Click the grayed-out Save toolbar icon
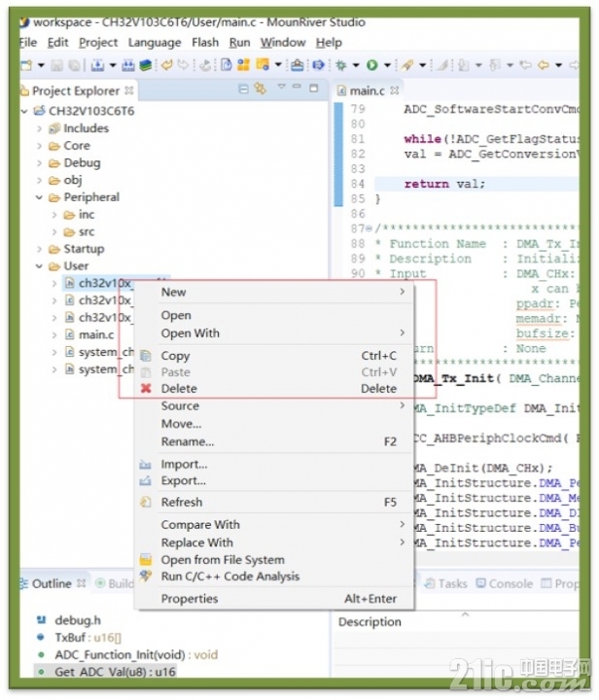 tap(56, 66)
